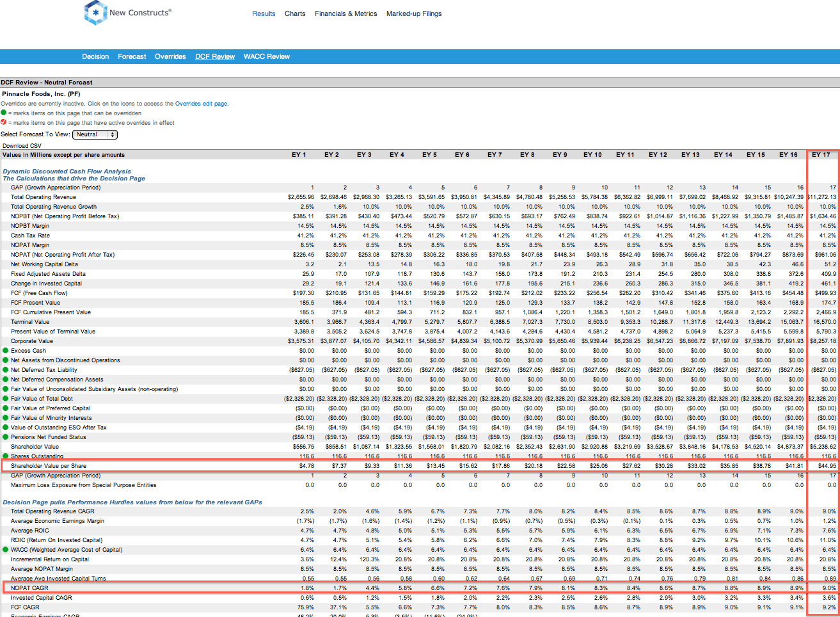This screenshot has width=840, height=617.
Task: Click the Total Operating Revenue CAGR row label
Action: click(x=52, y=511)
